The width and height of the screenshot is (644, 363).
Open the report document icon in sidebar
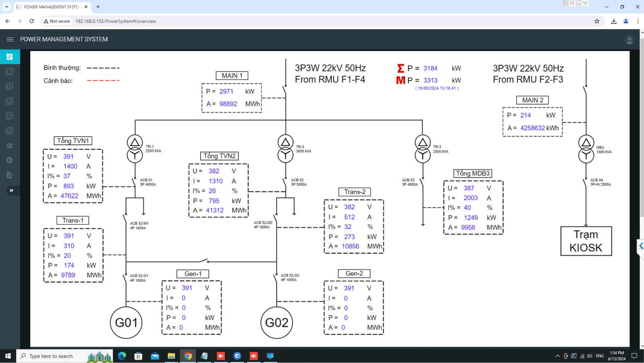pyautogui.click(x=10, y=175)
